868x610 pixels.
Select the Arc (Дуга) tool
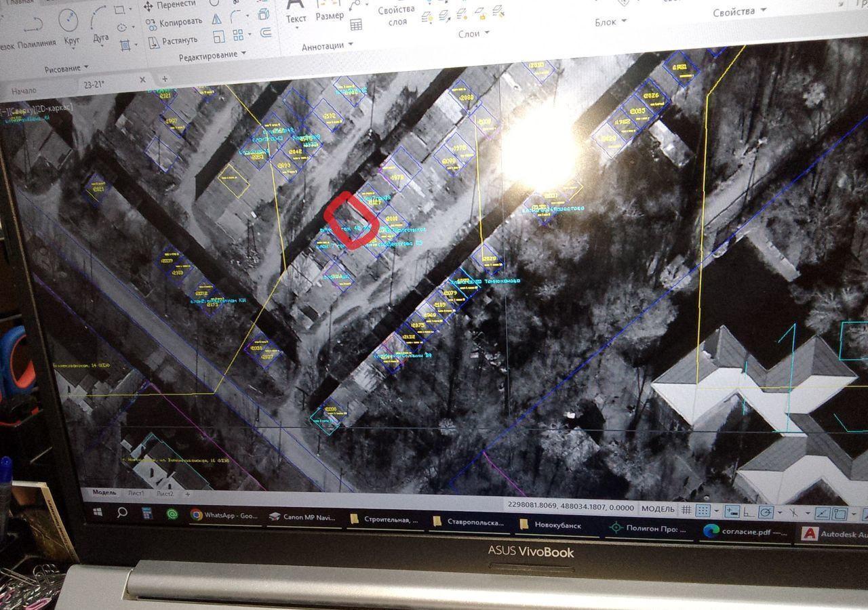click(100, 24)
